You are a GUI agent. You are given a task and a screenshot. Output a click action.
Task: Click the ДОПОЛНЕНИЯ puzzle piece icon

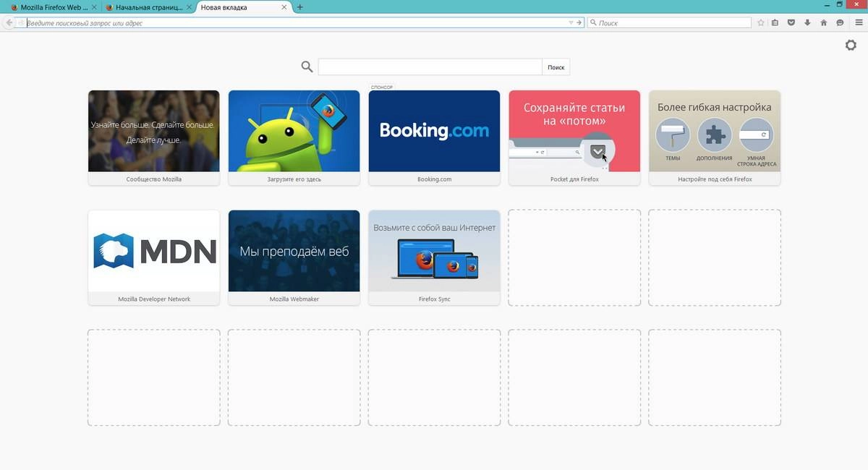coord(715,135)
